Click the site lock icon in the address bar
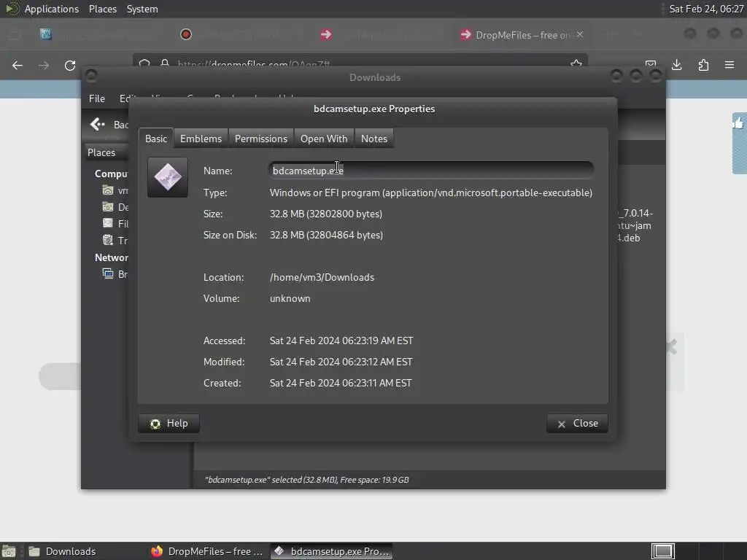The height and width of the screenshot is (560, 747). 165,64
